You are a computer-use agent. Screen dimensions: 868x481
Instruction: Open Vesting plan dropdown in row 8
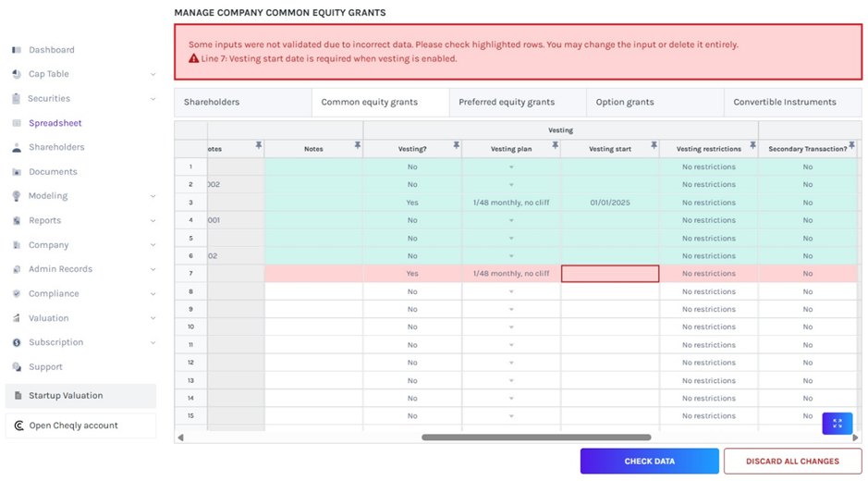click(511, 291)
